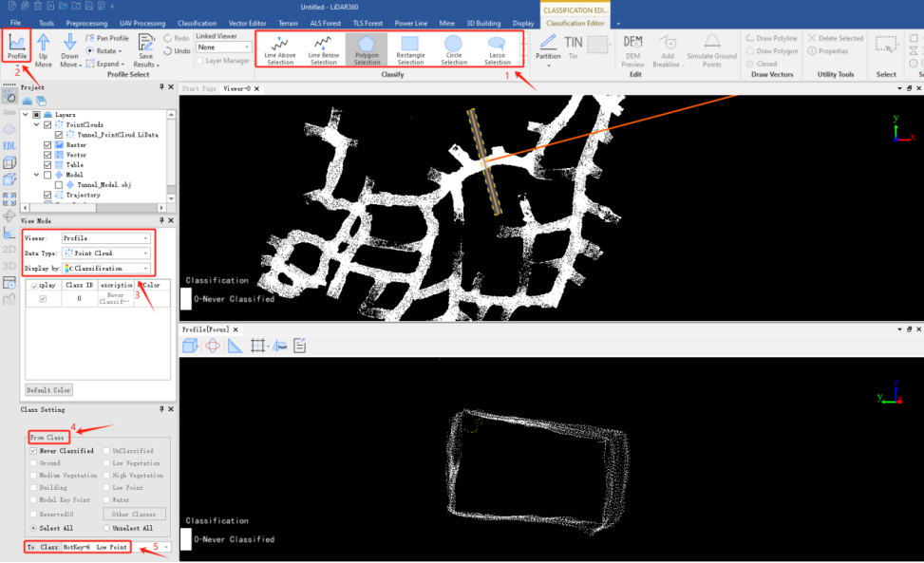Click the white Never Classified legend swatch

click(186, 298)
